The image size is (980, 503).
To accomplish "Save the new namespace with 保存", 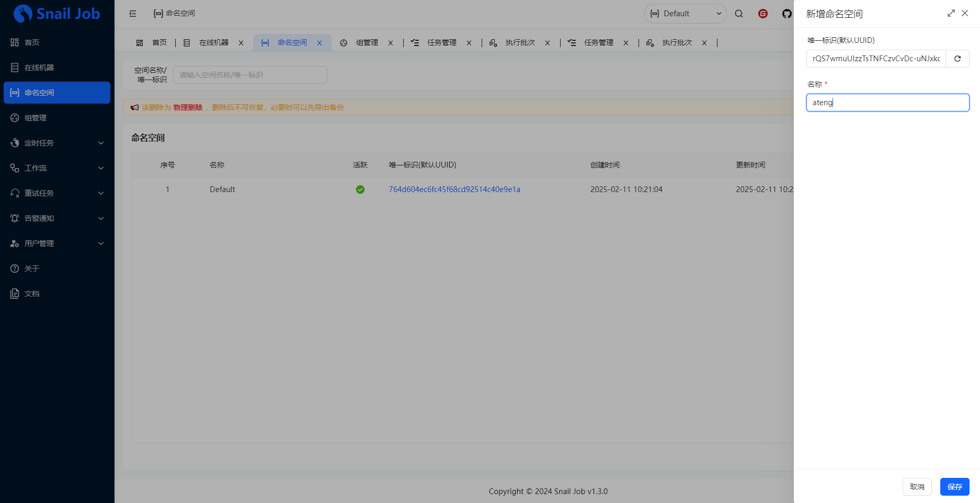I will pyautogui.click(x=954, y=487).
